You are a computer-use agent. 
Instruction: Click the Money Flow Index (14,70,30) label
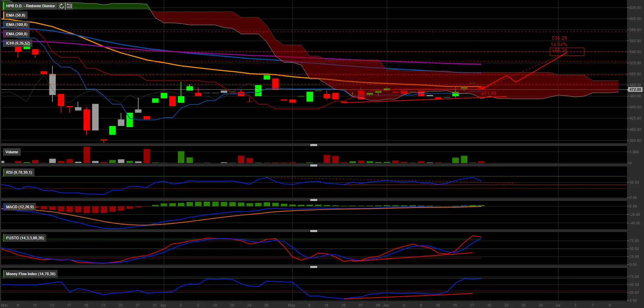30,274
